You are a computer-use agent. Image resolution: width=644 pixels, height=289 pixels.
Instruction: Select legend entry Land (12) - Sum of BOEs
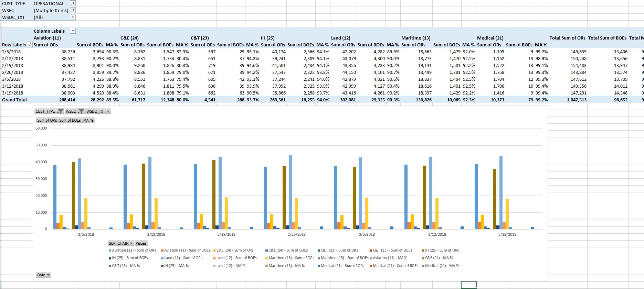[235, 258]
